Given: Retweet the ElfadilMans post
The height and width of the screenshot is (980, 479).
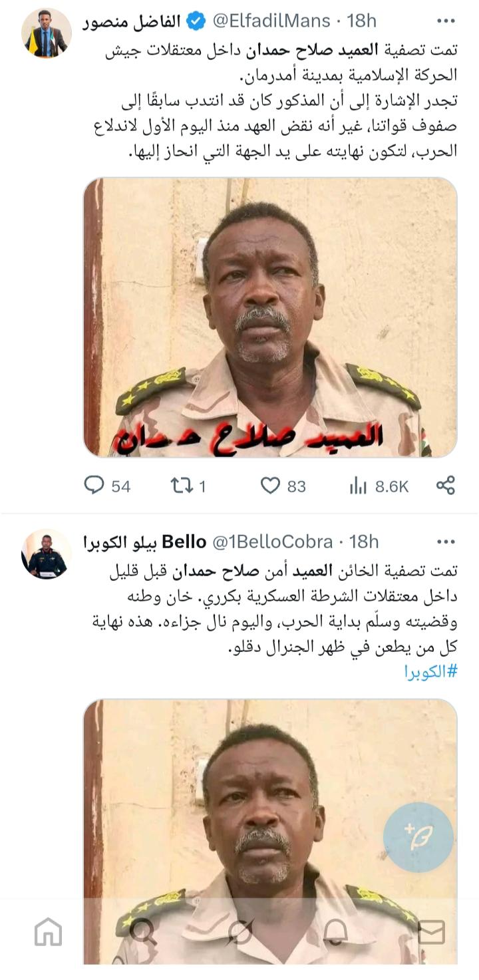Looking at the screenshot, I should pyautogui.click(x=188, y=486).
